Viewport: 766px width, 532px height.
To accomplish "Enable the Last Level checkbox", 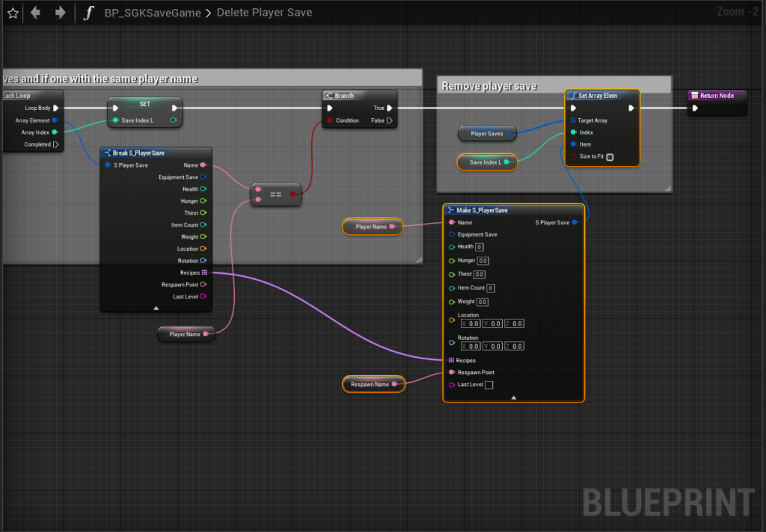I will pos(489,385).
